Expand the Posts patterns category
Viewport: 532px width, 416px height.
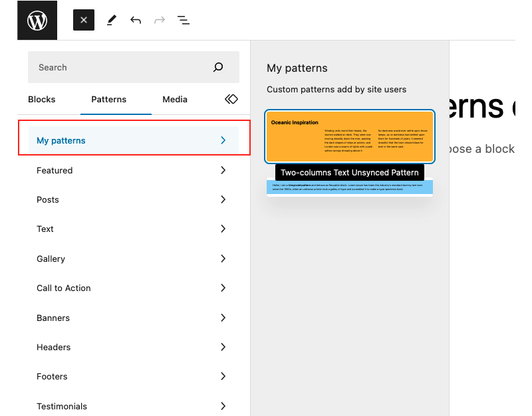[133, 199]
